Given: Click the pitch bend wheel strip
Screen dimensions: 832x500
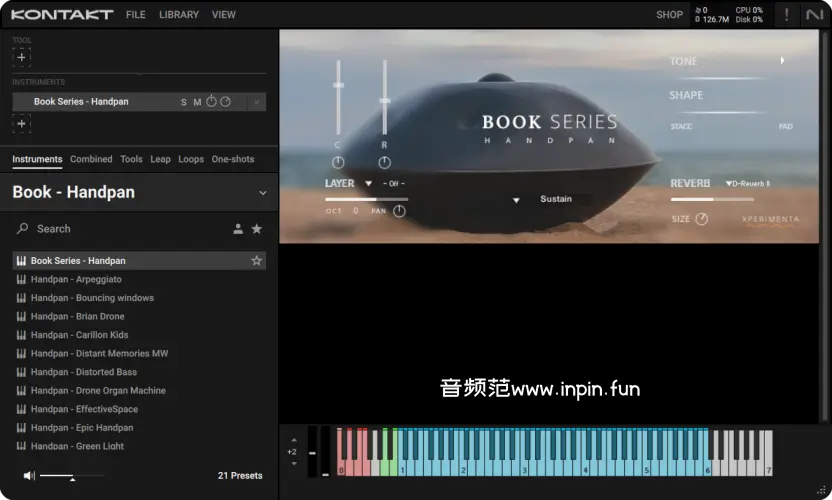Looking at the screenshot, I should [313, 451].
